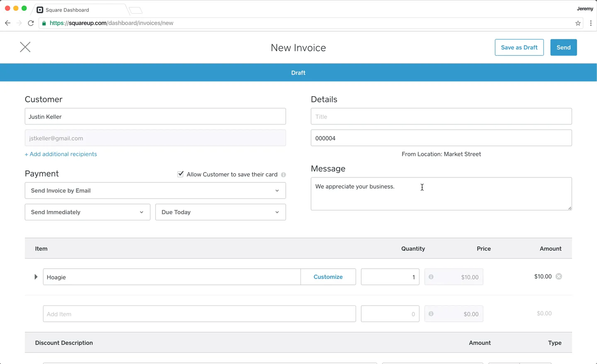The image size is (597, 364).
Task: Uncheck Allow Customer to save their card
Action: tap(180, 174)
